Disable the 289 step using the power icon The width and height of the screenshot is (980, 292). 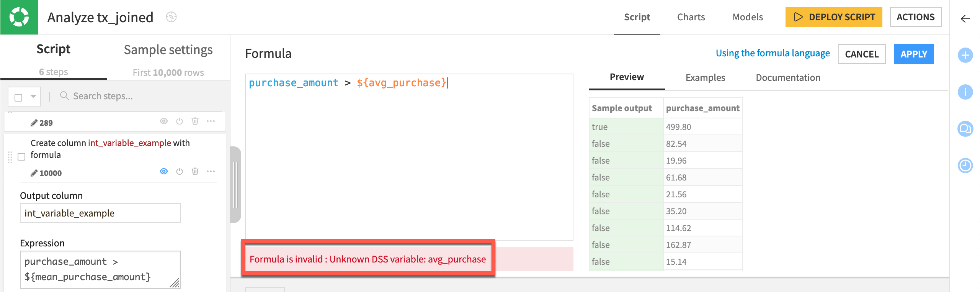[180, 121]
